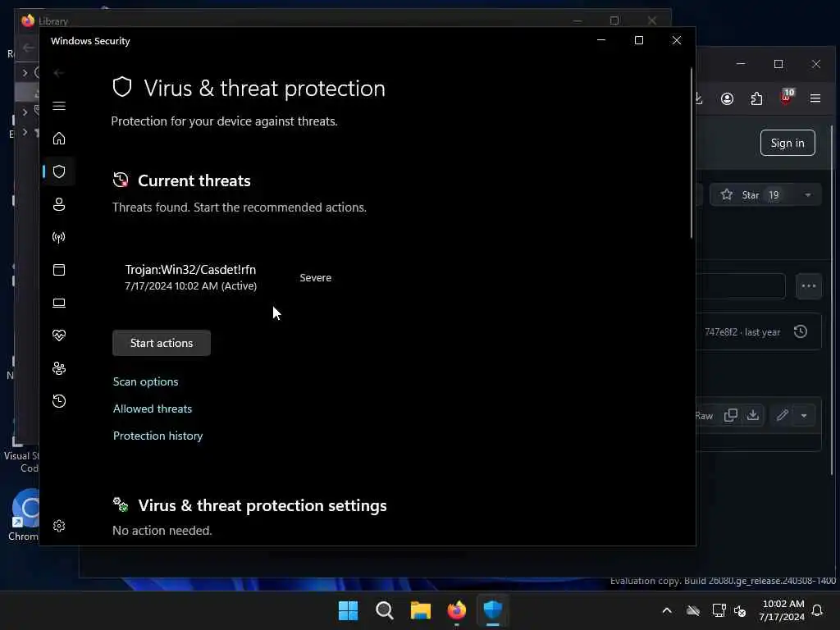The width and height of the screenshot is (840, 630).
Task: Open File Explorer from taskbar
Action: tap(421, 610)
